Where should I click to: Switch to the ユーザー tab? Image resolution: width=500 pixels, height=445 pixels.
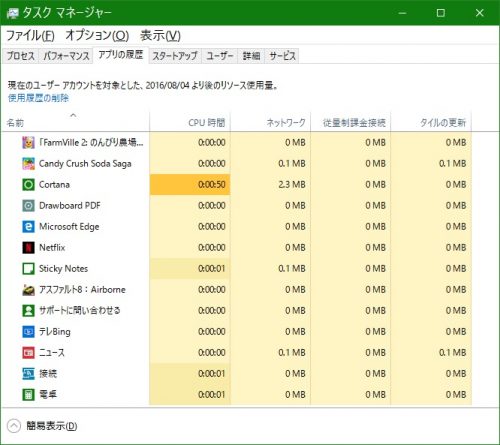[x=220, y=56]
